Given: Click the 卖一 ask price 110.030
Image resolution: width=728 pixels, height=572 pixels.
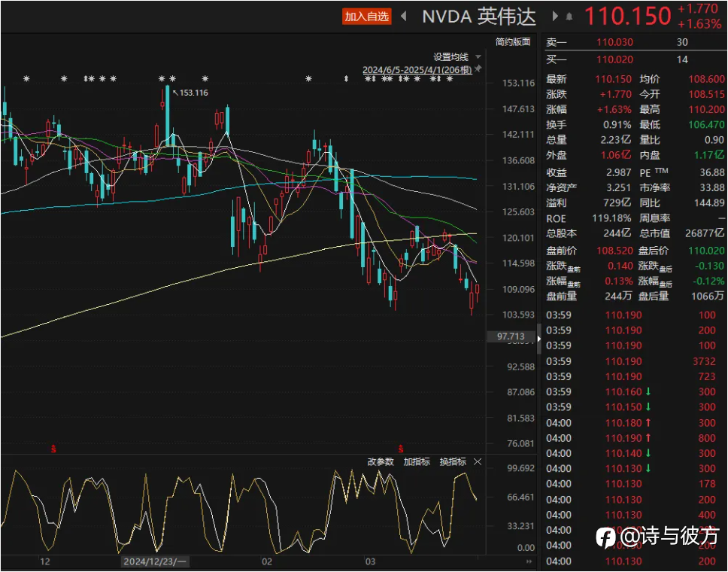Looking at the screenshot, I should click(614, 42).
